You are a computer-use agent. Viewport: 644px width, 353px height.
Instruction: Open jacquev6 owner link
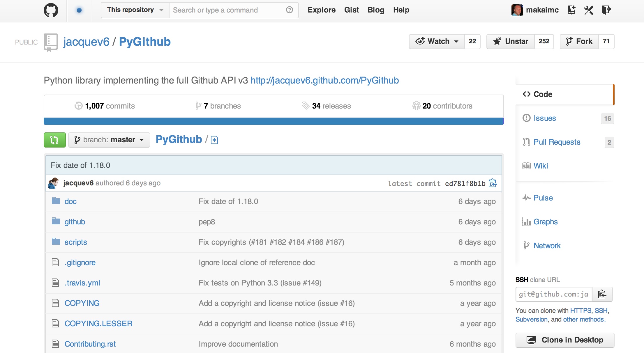pos(86,42)
